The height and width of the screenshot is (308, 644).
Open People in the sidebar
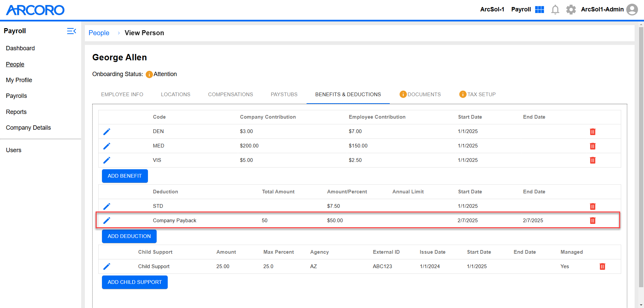click(x=15, y=64)
